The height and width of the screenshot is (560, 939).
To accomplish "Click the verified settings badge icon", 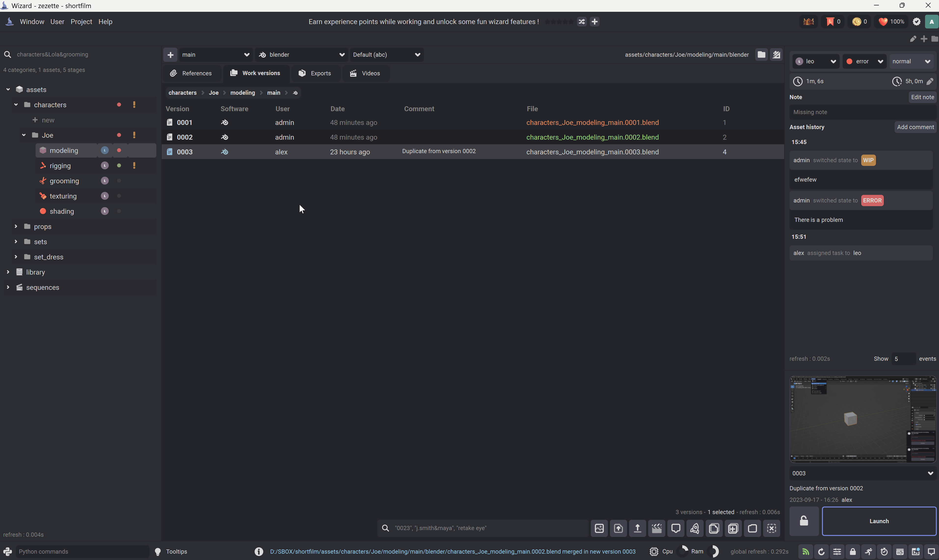I will click(x=916, y=22).
